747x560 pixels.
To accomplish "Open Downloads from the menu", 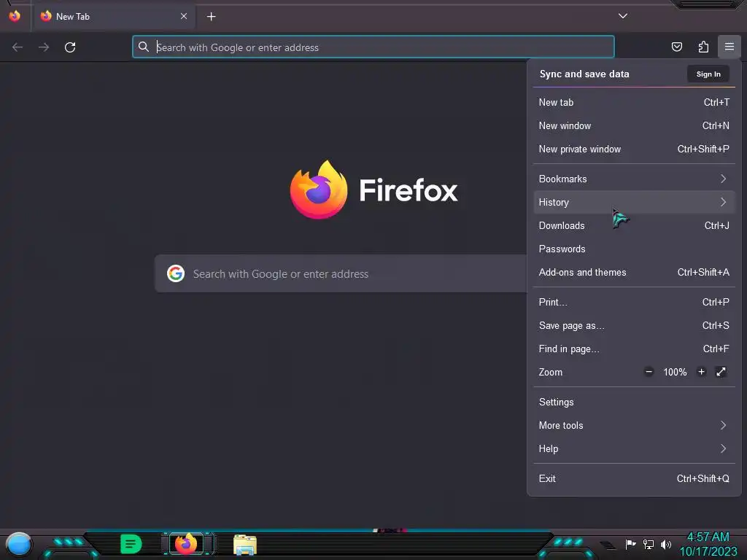I will [x=634, y=226].
